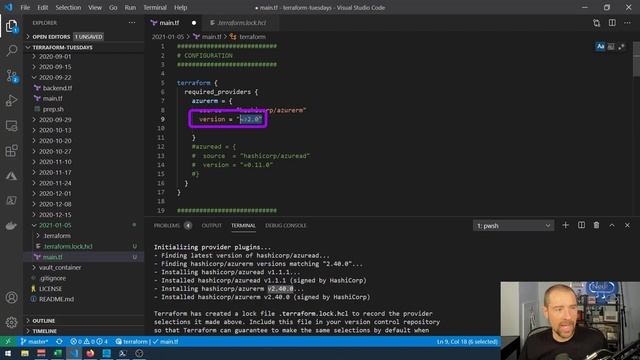640x360 pixels.
Task: Click the Windows Start button
Action: point(8,353)
